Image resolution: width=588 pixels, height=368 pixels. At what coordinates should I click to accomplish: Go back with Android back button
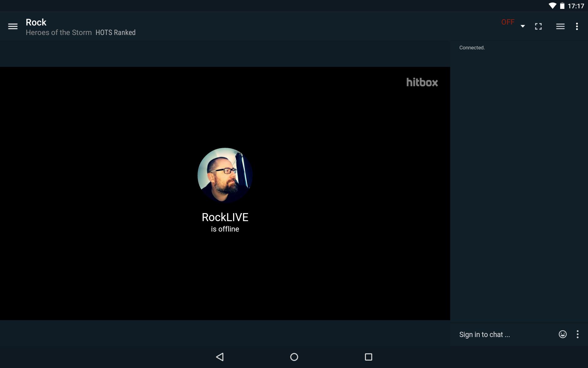[x=220, y=357]
